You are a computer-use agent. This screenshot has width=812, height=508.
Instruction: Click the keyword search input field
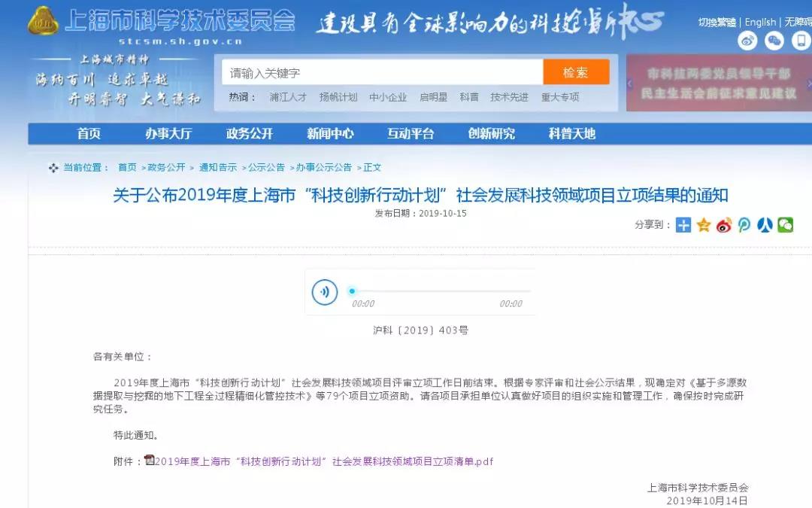(x=382, y=73)
